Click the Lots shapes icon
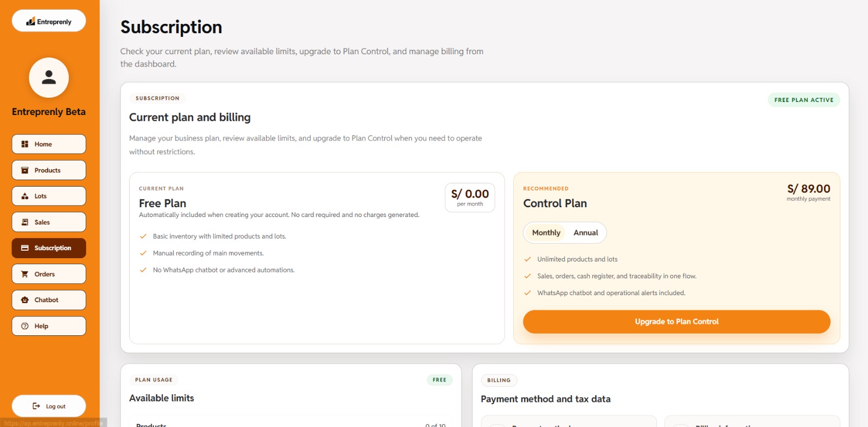 click(x=24, y=196)
